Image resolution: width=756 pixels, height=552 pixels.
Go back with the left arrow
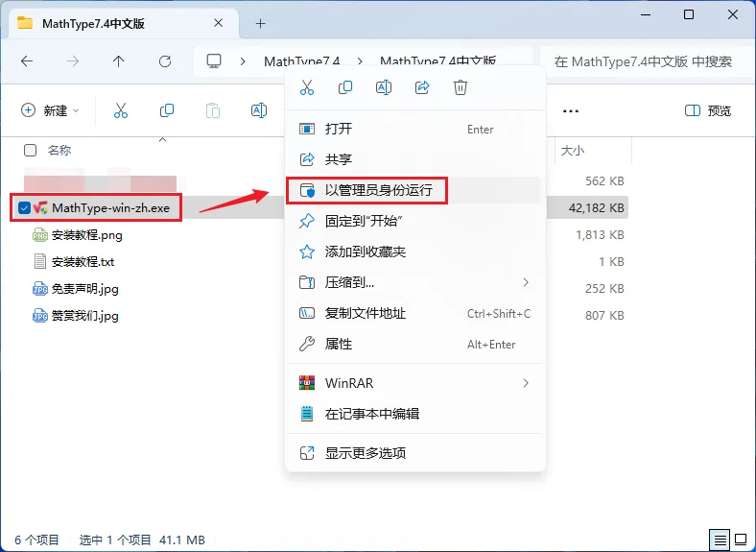click(x=27, y=61)
